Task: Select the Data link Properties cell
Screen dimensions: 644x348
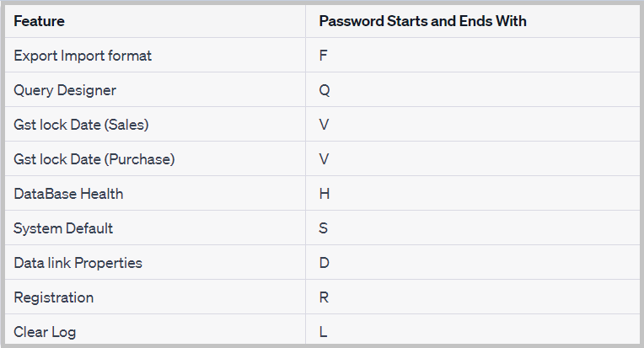Action: click(78, 263)
